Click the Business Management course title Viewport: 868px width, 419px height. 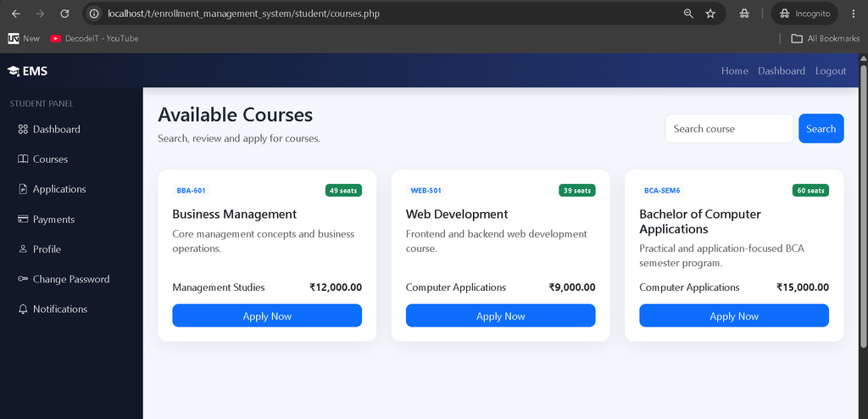[x=234, y=214]
